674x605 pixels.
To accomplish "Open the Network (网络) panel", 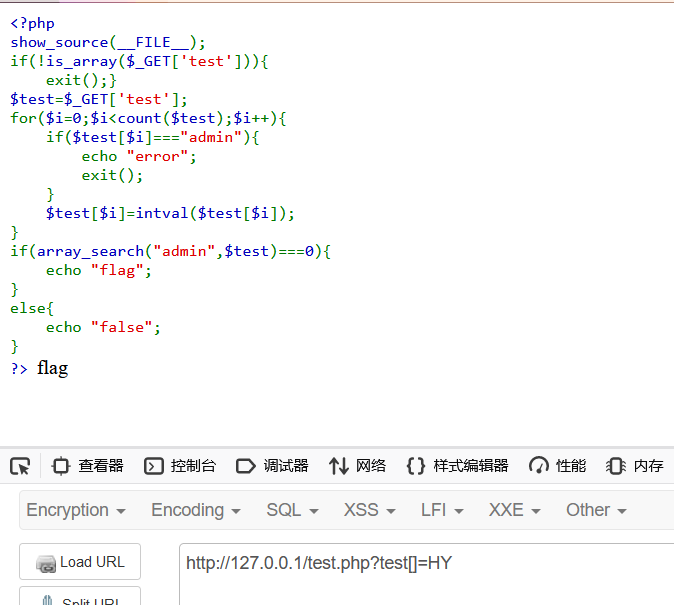I will 358,466.
